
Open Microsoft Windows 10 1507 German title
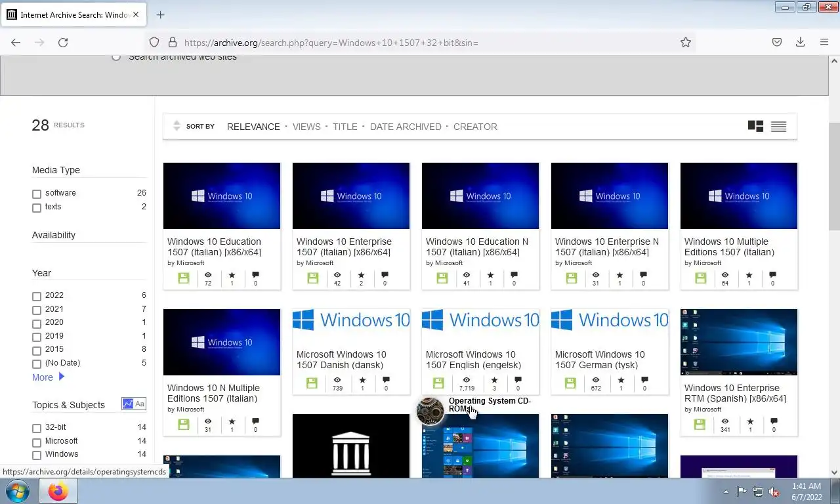[600, 360]
